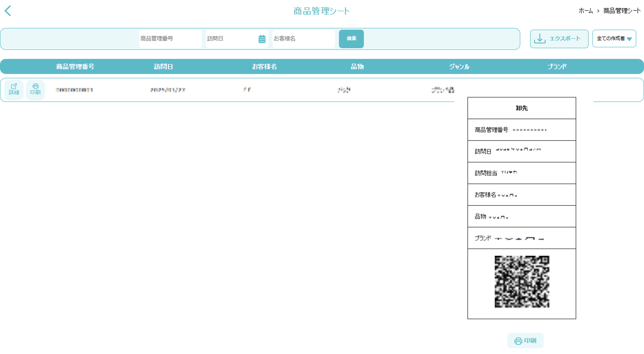The width and height of the screenshot is (644, 354).
Task: Focus the 訪問日 date field
Action: (x=237, y=39)
